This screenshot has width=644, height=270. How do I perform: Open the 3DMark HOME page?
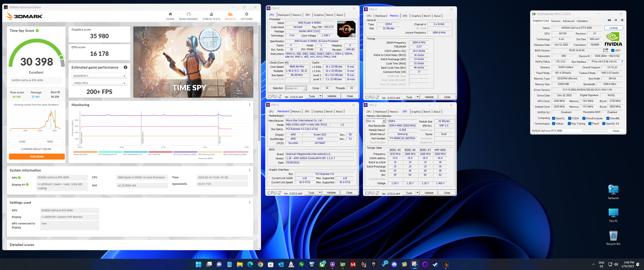coord(170,16)
